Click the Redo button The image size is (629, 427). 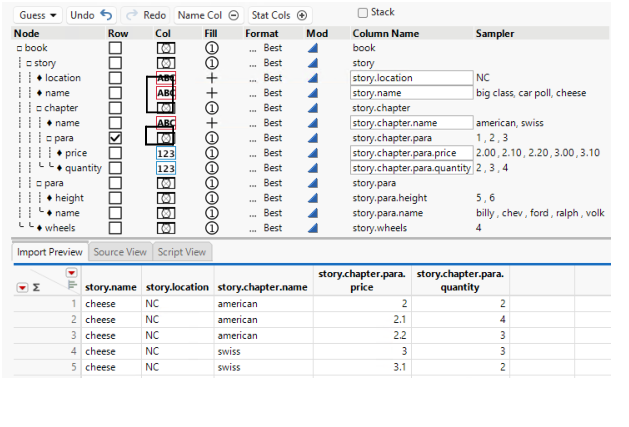coord(146,15)
